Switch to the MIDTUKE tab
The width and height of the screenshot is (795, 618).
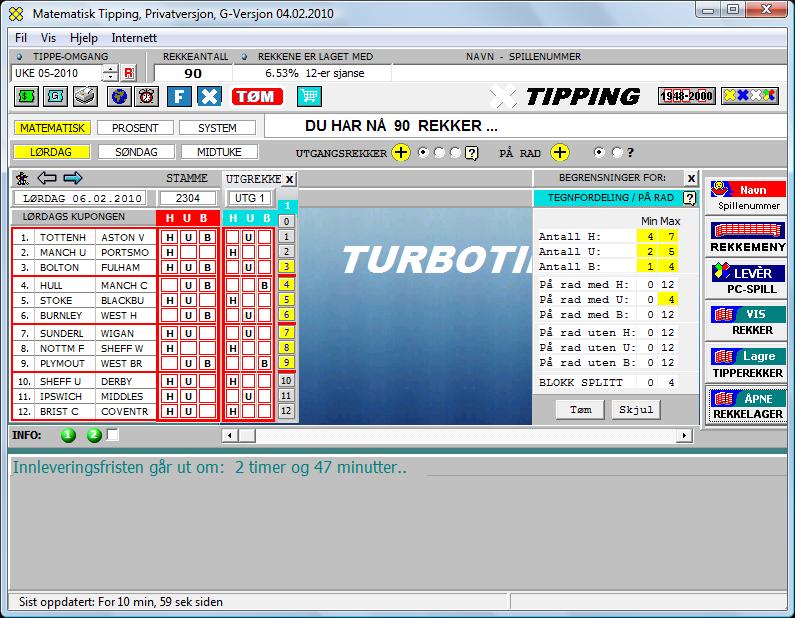(x=219, y=152)
